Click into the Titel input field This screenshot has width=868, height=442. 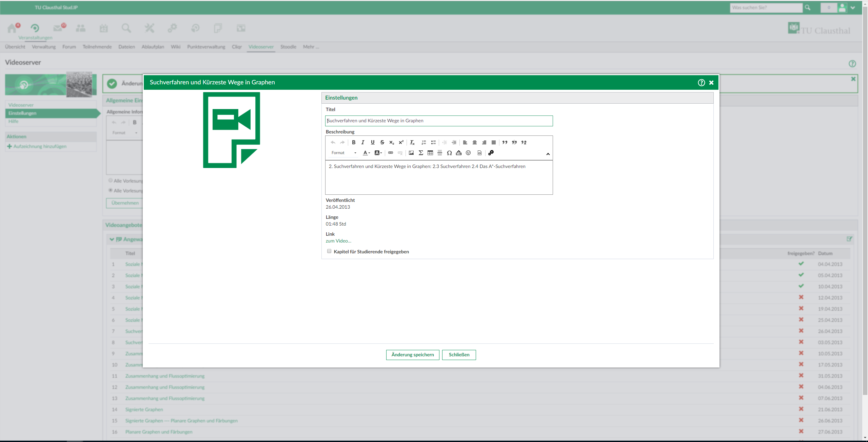point(439,121)
